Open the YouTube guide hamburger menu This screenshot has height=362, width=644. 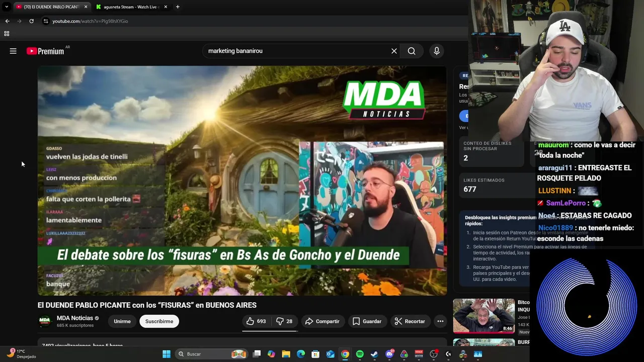pos(13,51)
